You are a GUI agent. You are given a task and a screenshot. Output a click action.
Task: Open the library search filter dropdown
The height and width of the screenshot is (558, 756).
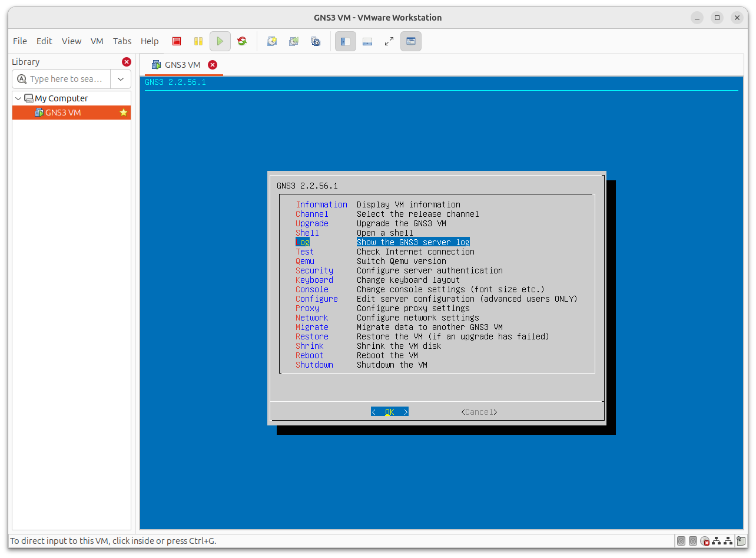point(121,79)
